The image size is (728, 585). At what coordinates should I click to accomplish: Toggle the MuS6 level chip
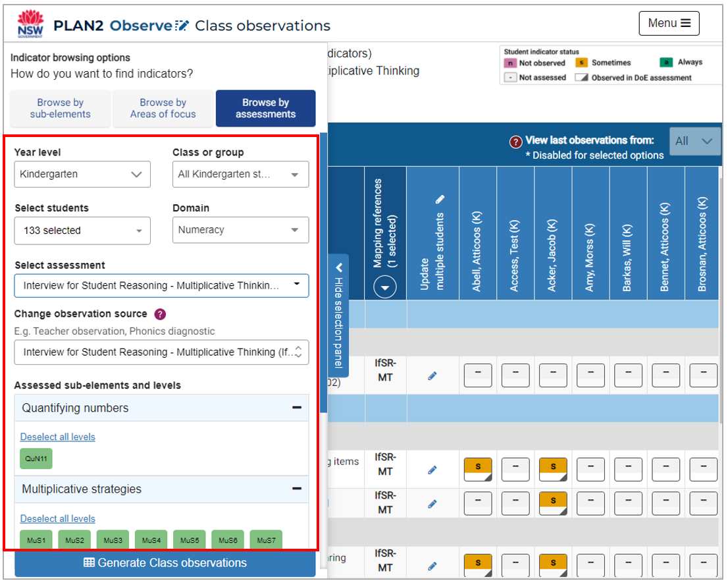(x=228, y=540)
